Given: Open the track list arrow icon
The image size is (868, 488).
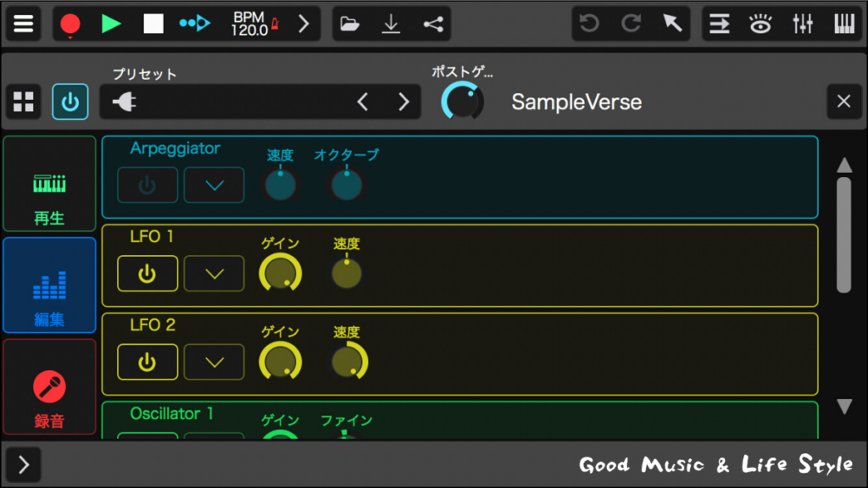Looking at the screenshot, I should pos(719,24).
